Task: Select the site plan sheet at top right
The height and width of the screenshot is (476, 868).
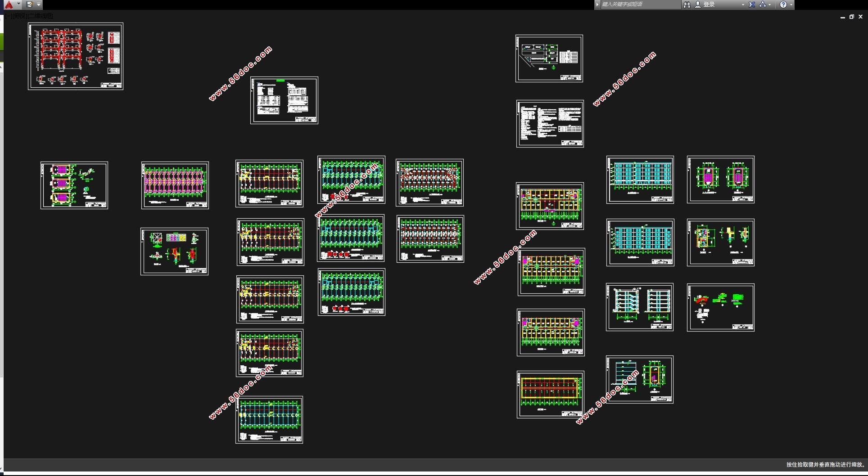Action: pos(549,58)
